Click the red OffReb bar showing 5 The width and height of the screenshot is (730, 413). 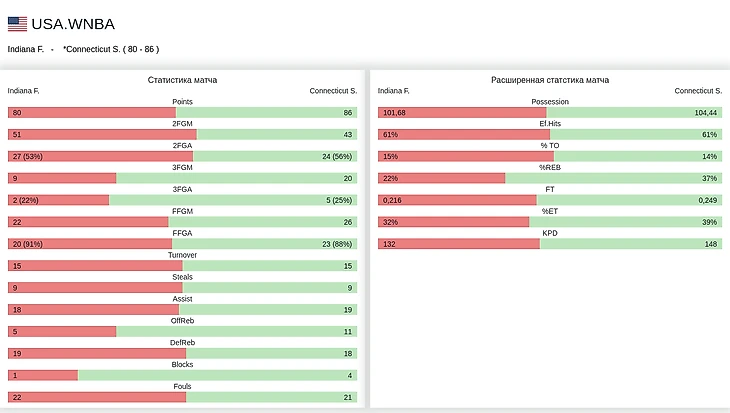(62, 331)
